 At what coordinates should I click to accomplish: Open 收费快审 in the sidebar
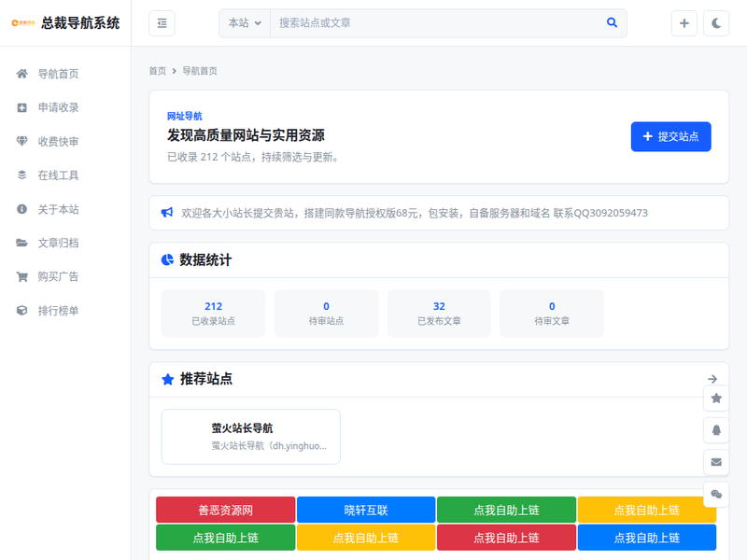58,142
